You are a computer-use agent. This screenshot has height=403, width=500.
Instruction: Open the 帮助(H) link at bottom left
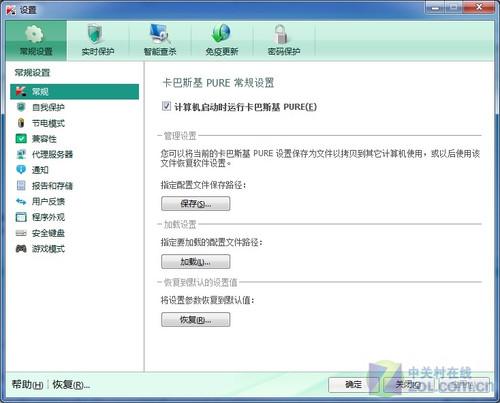28,385
